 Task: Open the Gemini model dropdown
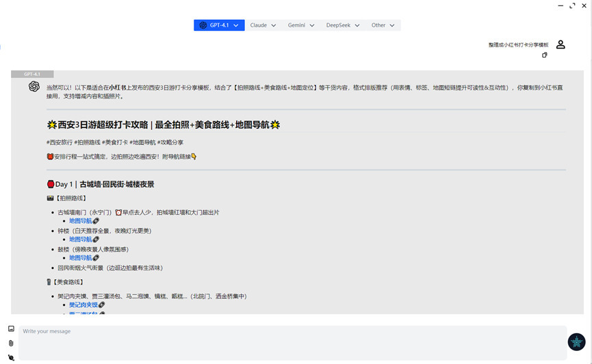coord(301,25)
